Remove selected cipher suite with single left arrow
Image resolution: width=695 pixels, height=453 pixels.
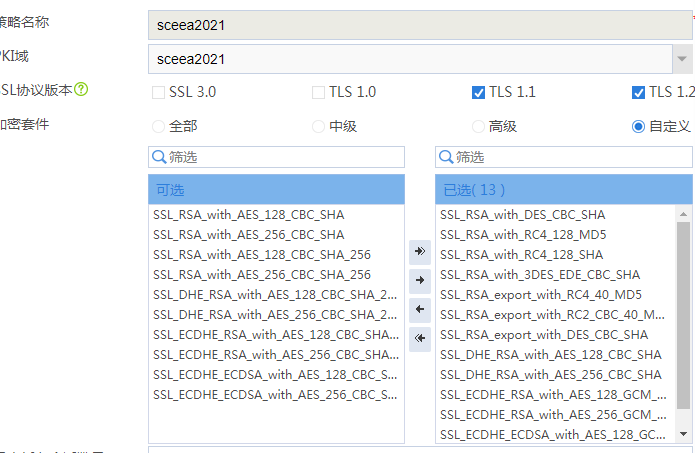(x=420, y=309)
